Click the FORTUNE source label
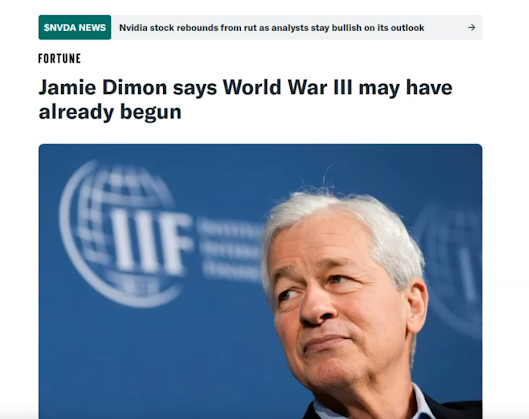 (x=59, y=58)
